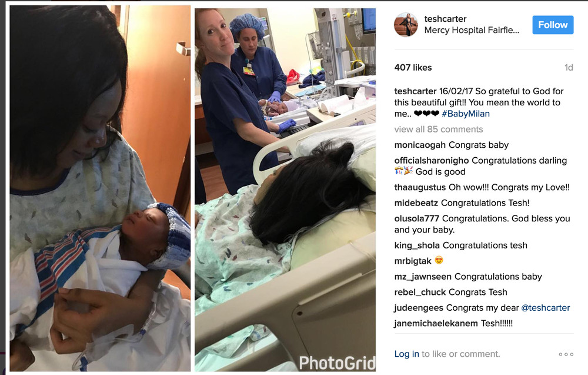Click the @teshcarter mention in judeengees comment
Image resolution: width=588 pixels, height=375 pixels.
coord(545,308)
